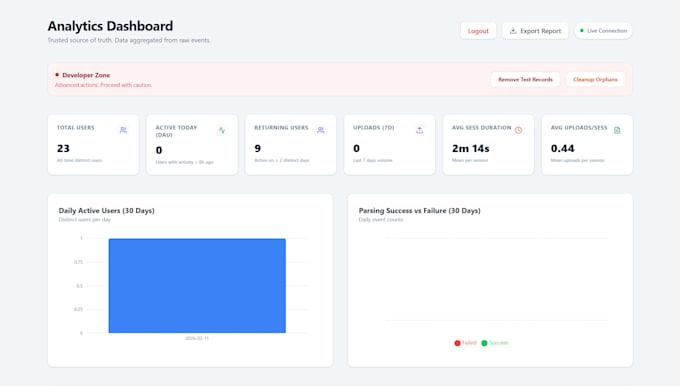Image resolution: width=680 pixels, height=386 pixels.
Task: Click the green Success legend swatch
Action: (x=484, y=343)
